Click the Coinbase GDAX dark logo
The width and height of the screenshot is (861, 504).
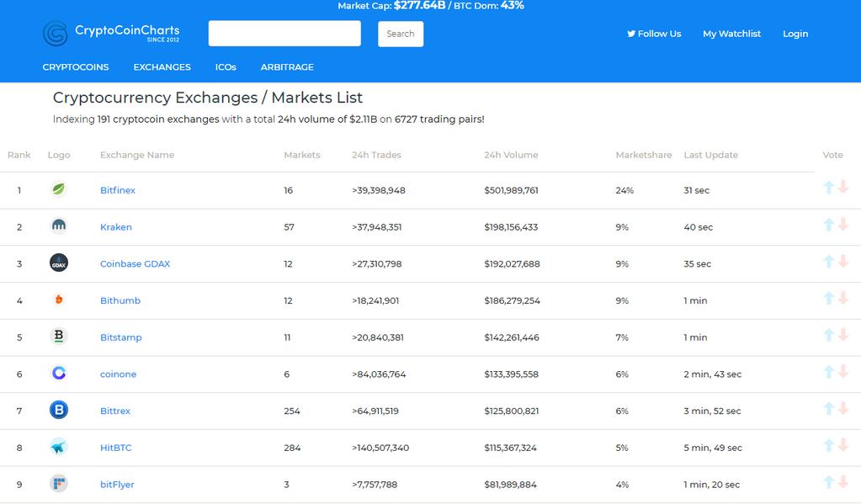click(59, 263)
